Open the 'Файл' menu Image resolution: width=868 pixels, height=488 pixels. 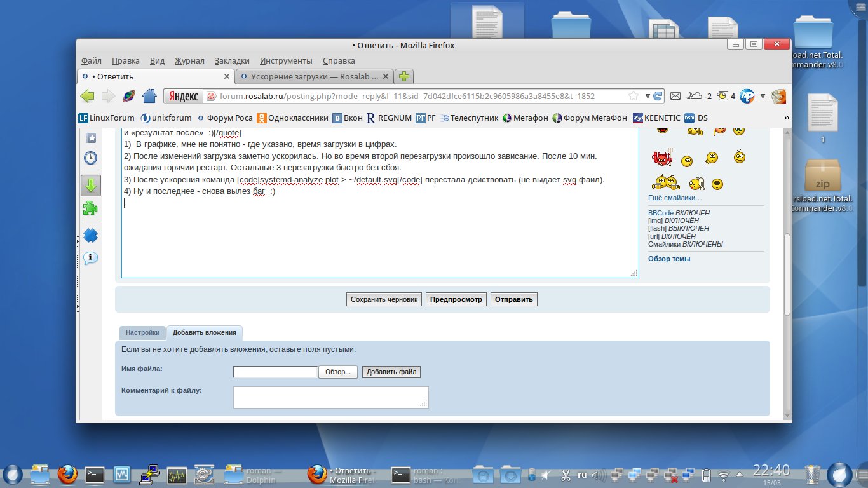point(92,61)
